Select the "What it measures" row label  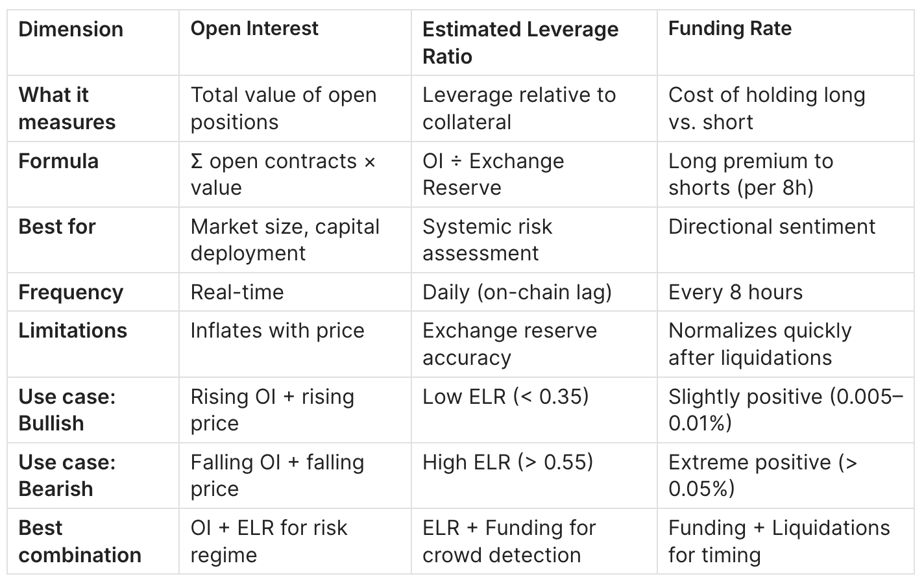(67, 108)
